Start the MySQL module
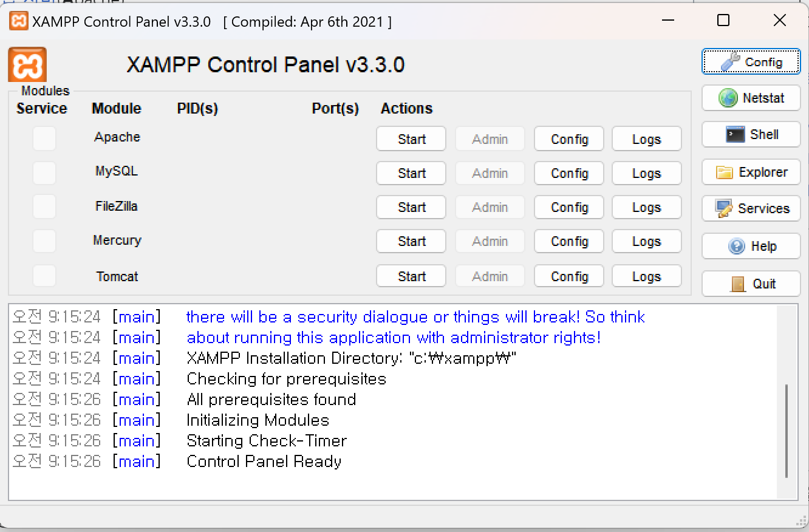Viewport: 809px width, 532px height. [411, 173]
